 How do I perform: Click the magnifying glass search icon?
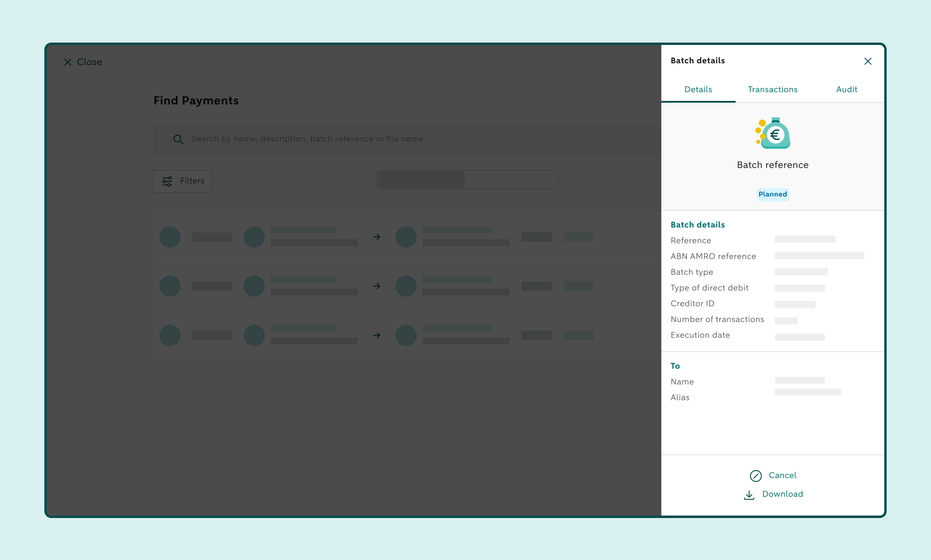pos(178,139)
